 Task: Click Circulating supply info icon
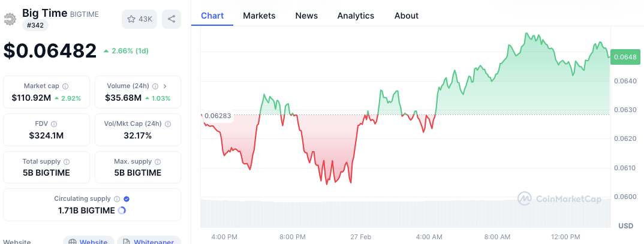click(x=117, y=199)
